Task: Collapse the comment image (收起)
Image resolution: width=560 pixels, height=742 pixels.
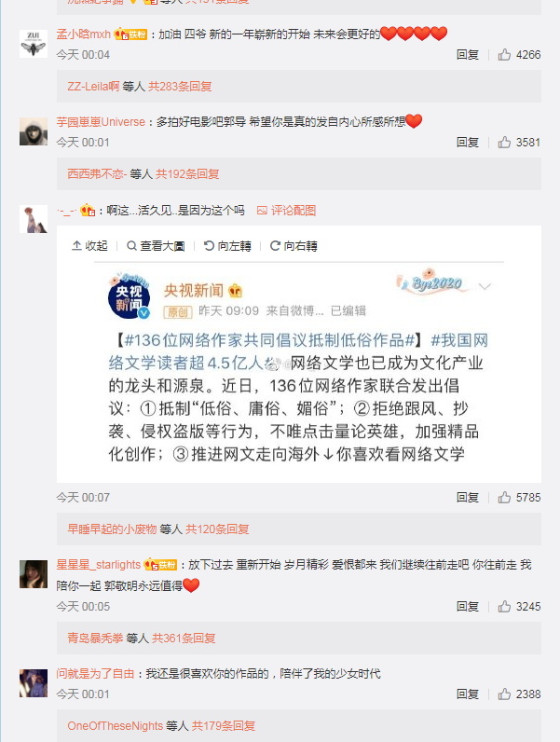Action: tap(89, 246)
